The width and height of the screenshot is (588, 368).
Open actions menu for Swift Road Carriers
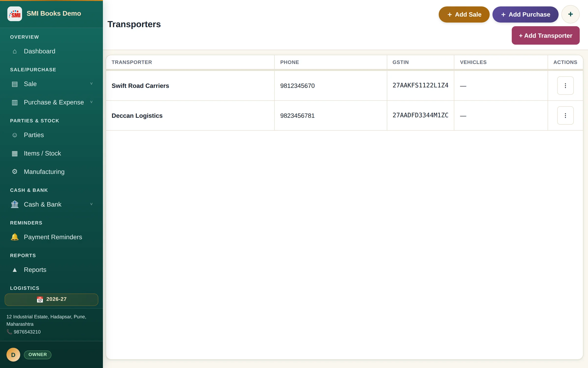[565, 86]
